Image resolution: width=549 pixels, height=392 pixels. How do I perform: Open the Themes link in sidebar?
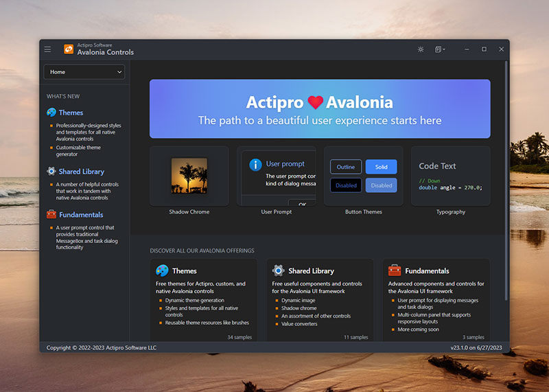tap(71, 113)
